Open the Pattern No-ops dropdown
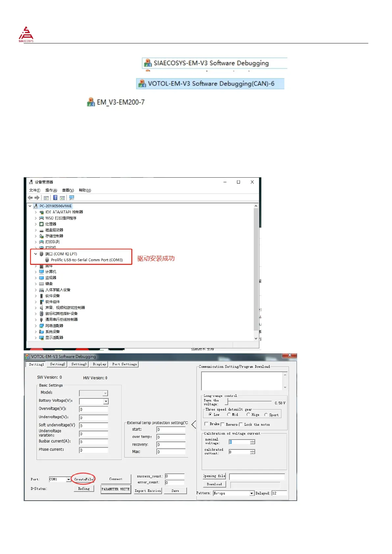The height and width of the screenshot is (554, 392). (x=252, y=493)
